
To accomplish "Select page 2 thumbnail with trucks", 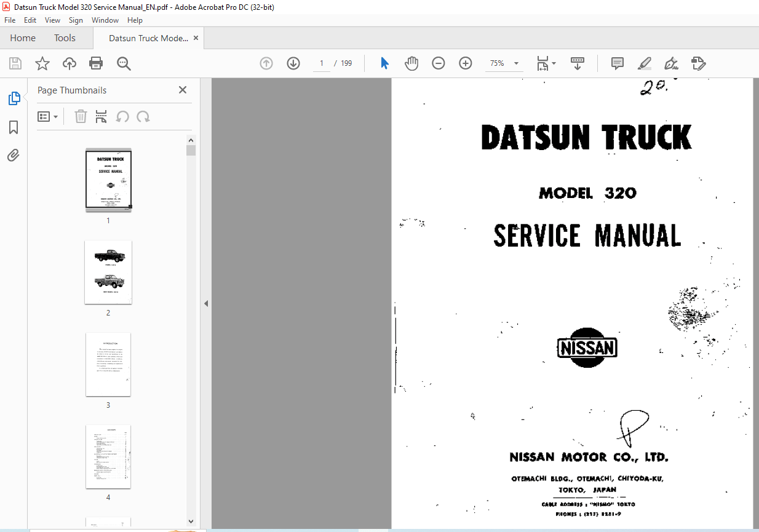I will pyautogui.click(x=108, y=272).
